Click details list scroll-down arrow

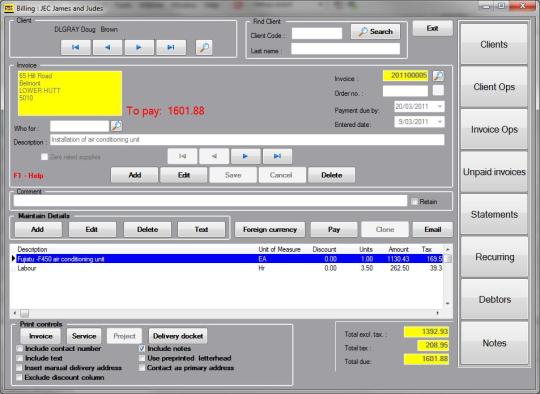click(x=448, y=303)
